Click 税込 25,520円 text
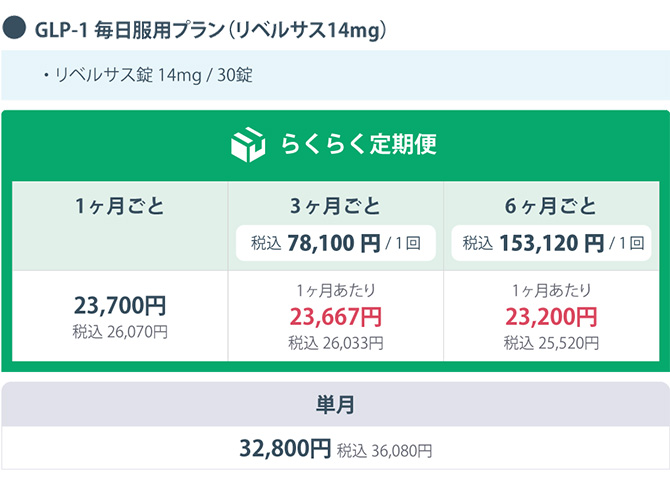The width and height of the screenshot is (670, 483). [551, 343]
